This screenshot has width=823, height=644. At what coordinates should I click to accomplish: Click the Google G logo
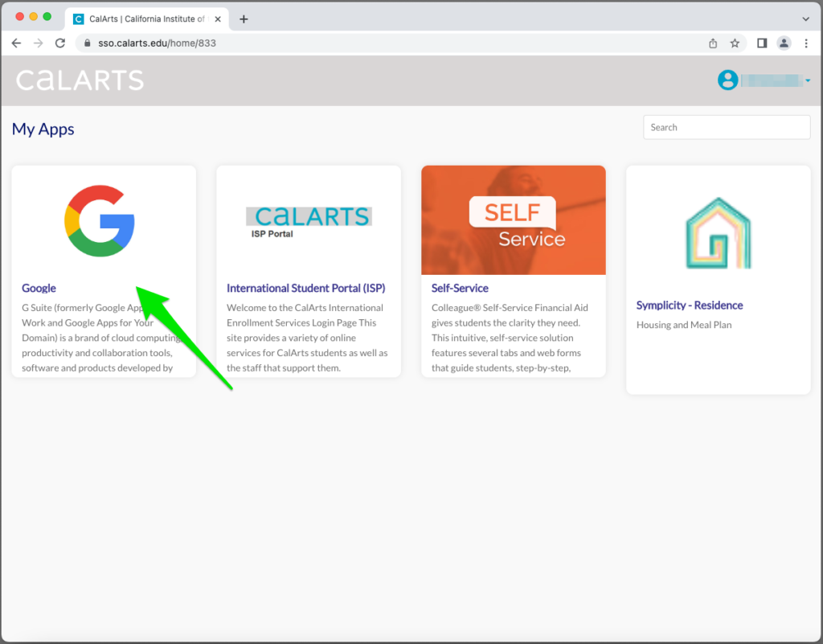pyautogui.click(x=100, y=221)
